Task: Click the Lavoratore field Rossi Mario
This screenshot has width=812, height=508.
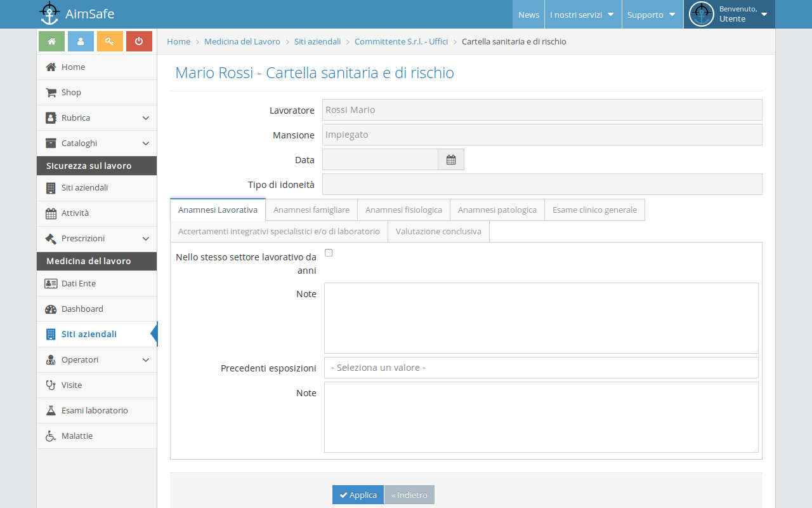Action: click(x=542, y=110)
